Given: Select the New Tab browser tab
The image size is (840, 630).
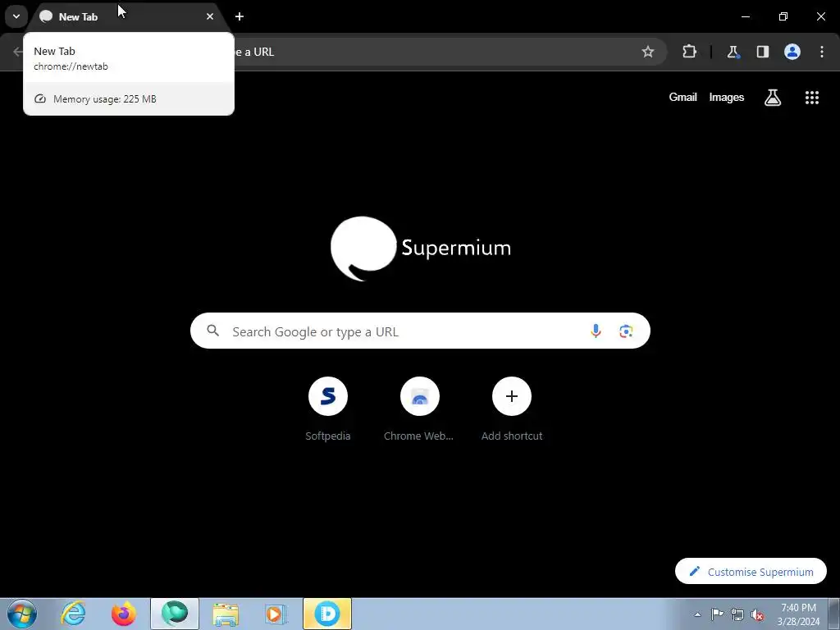Looking at the screenshot, I should [x=129, y=16].
